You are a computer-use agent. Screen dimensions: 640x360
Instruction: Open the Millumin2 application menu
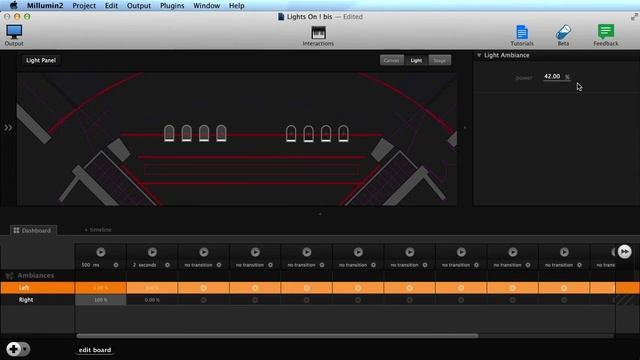45,5
